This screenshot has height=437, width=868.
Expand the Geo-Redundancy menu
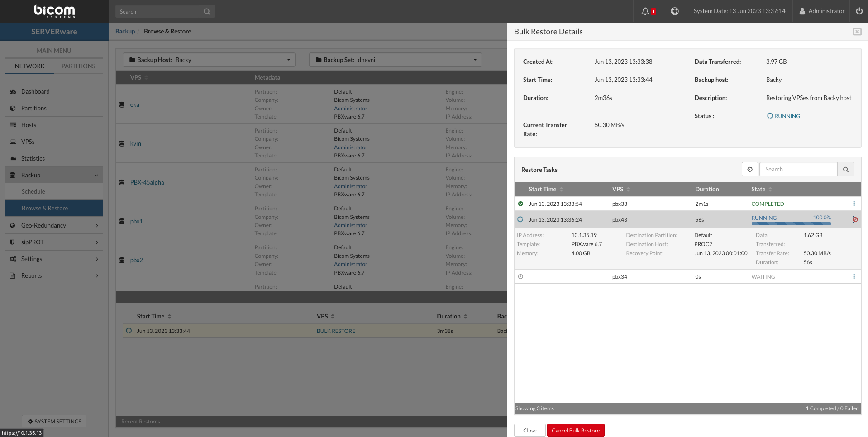[x=54, y=226]
